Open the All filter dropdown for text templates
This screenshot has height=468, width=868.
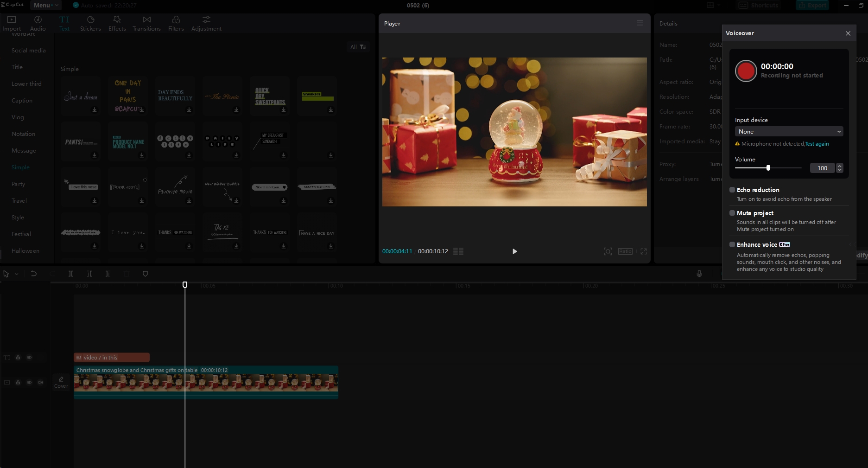click(x=358, y=47)
